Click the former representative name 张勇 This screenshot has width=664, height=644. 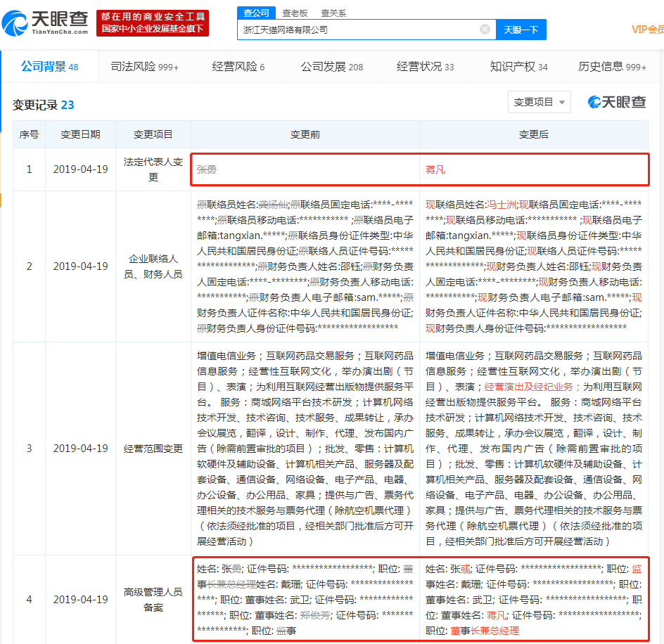(x=207, y=169)
